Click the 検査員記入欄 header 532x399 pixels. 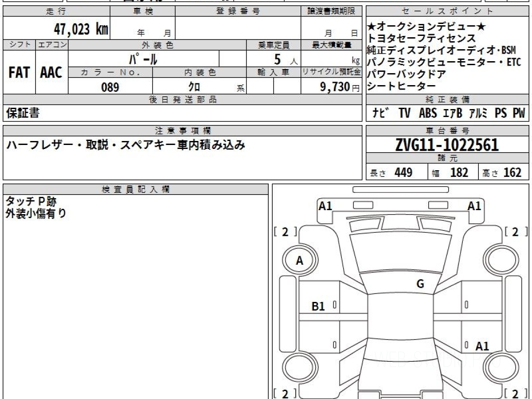[x=135, y=189]
